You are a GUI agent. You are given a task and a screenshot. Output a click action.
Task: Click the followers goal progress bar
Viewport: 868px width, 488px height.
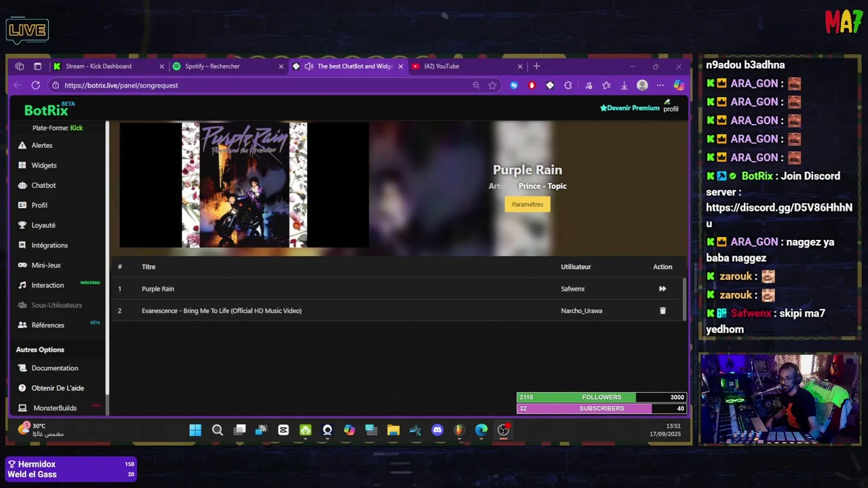tap(601, 397)
